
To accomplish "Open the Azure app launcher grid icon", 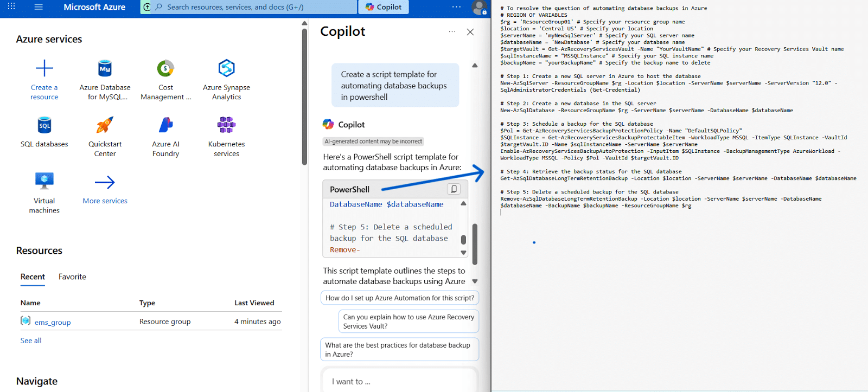I will (11, 7).
